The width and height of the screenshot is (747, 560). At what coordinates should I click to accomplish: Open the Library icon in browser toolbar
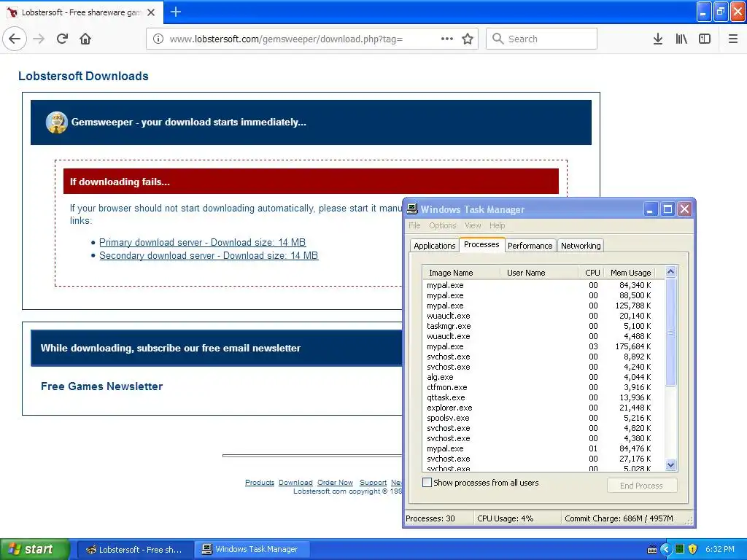point(681,39)
